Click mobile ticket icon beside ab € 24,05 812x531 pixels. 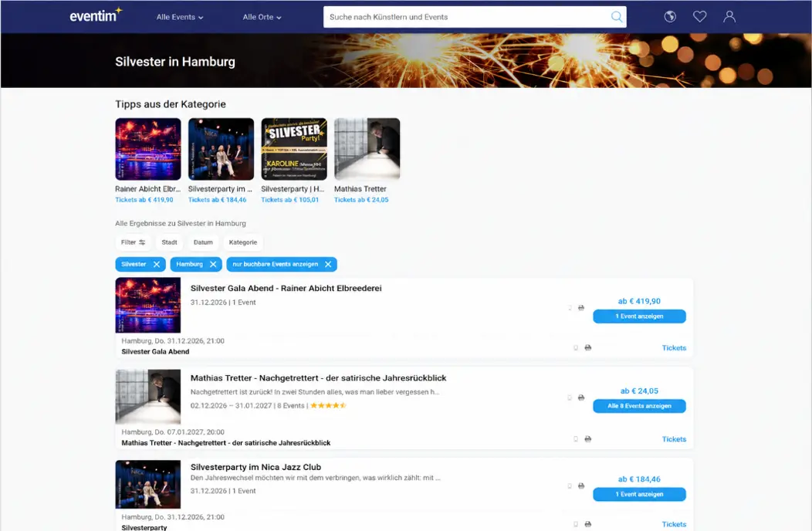click(570, 397)
